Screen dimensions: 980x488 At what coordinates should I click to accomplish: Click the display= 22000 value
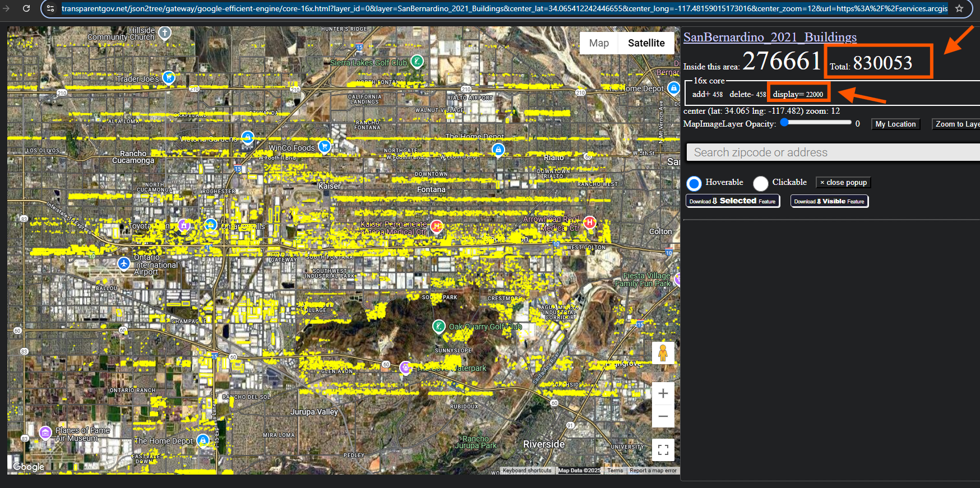(798, 94)
